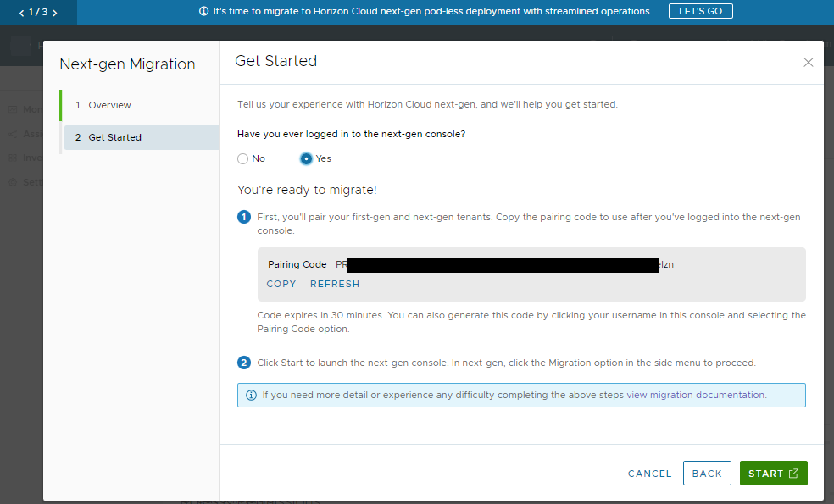Click the 'Tell us your experience' intro text
Screen dimensions: 834x504
pos(427,104)
